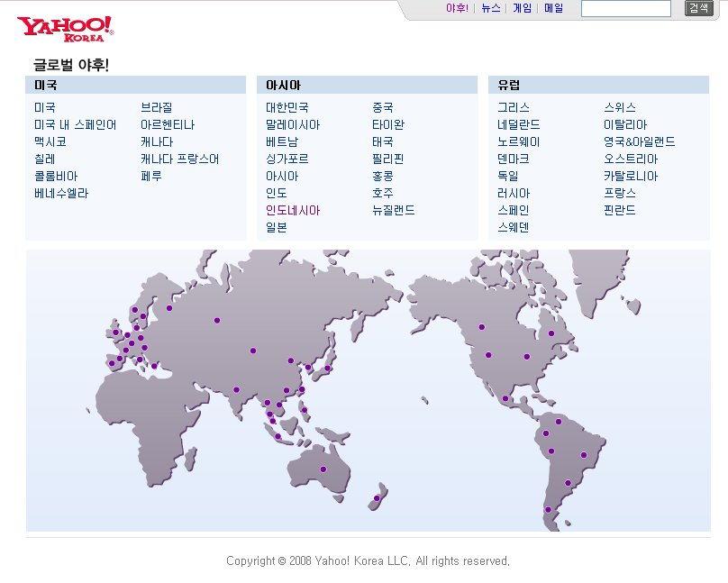Go to the 네덜란드 link
Image resolution: width=728 pixels, height=583 pixels.
tap(519, 125)
